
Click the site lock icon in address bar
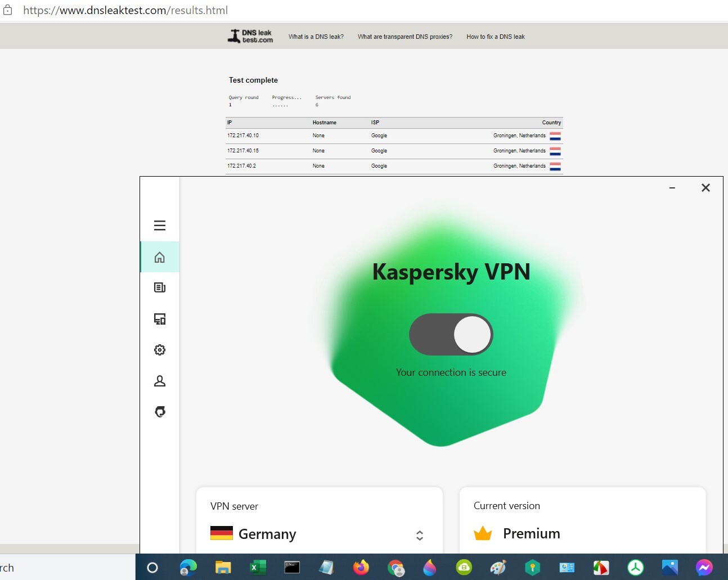[8, 10]
